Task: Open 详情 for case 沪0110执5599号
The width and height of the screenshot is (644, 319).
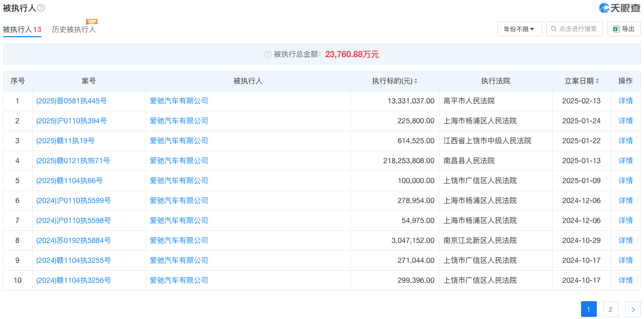Action: point(626,200)
